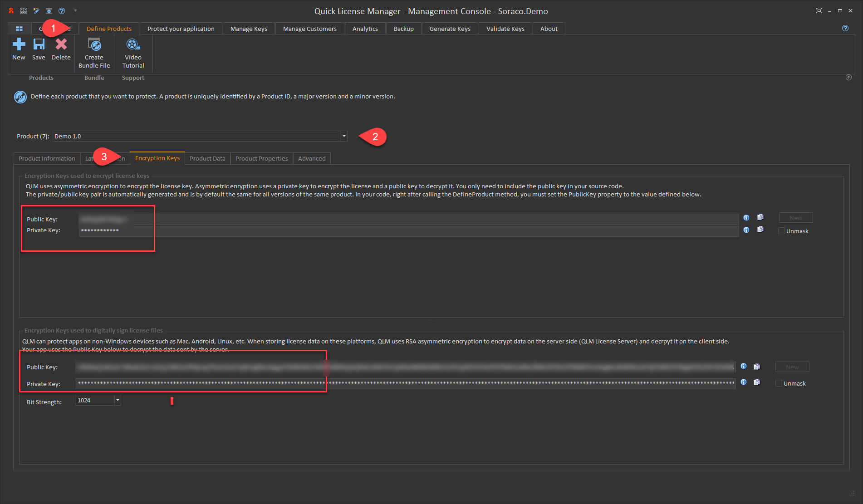863x504 pixels.
Task: Click New button for license encryption keys
Action: [796, 218]
